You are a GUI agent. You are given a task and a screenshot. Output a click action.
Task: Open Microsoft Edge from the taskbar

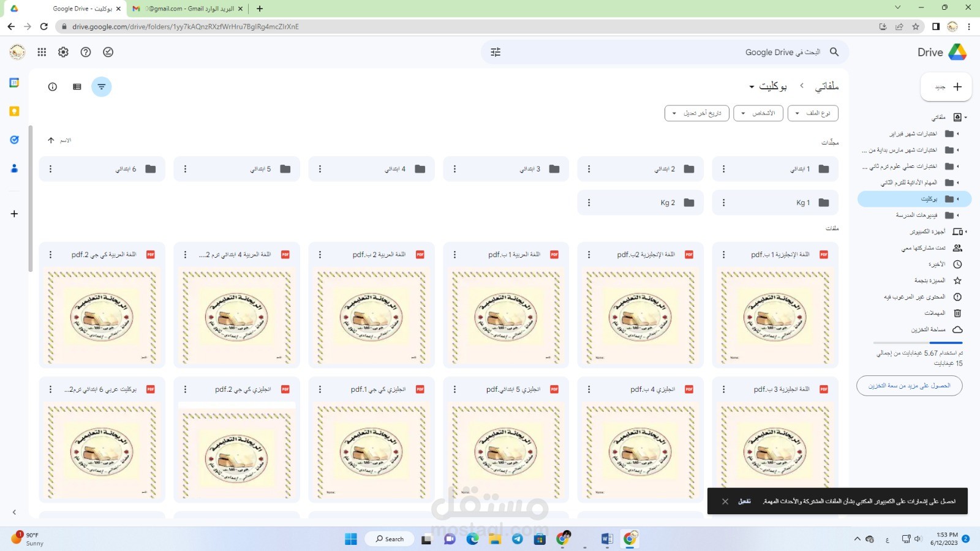[472, 539]
